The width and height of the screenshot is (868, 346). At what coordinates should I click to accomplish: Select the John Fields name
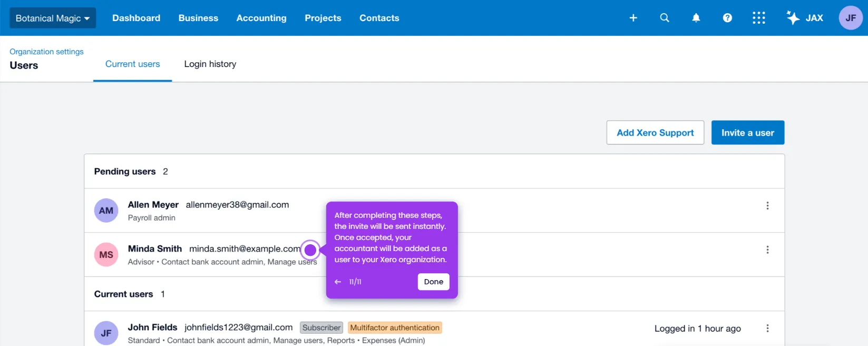point(153,327)
